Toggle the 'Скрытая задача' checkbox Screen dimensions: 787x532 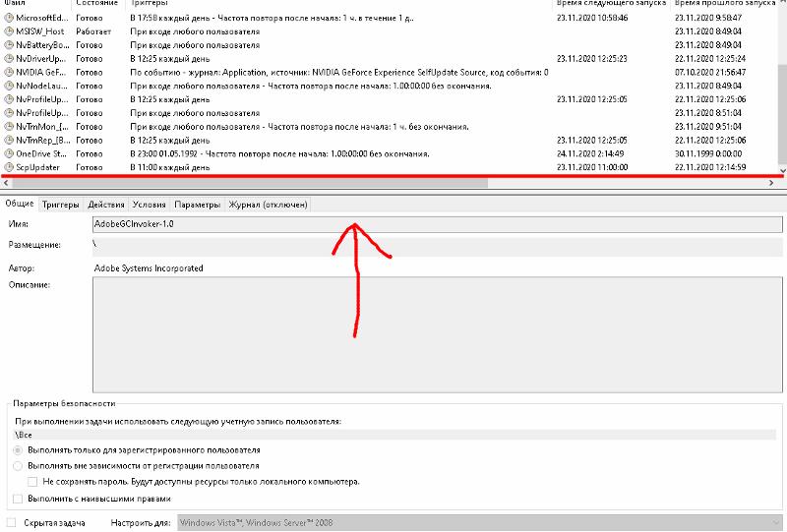click(x=12, y=522)
